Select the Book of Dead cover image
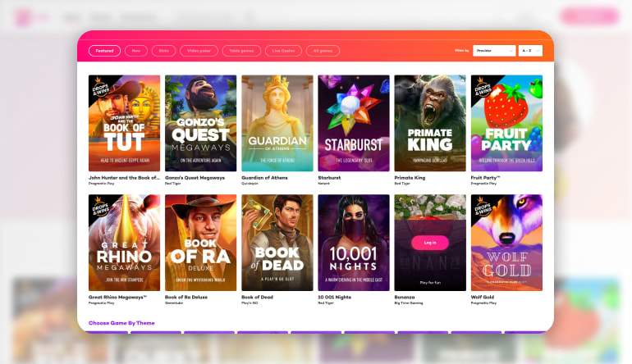This screenshot has width=632, height=364. 277,243
